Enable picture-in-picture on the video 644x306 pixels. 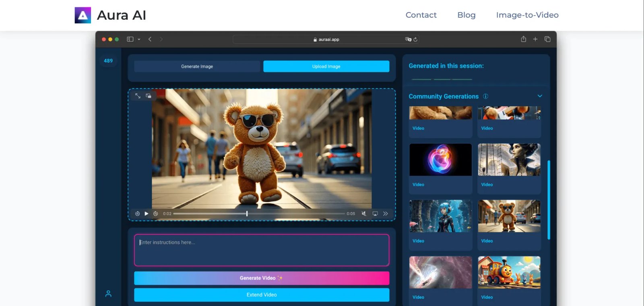click(149, 96)
